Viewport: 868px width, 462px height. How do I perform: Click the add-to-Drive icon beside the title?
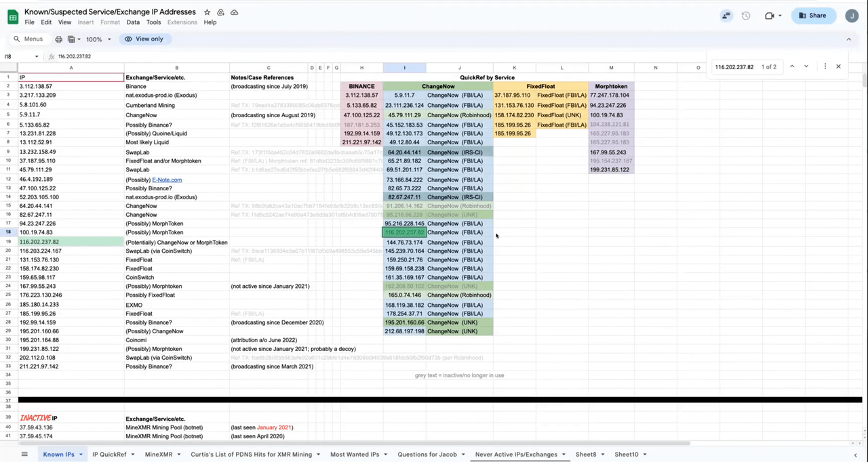coord(221,12)
